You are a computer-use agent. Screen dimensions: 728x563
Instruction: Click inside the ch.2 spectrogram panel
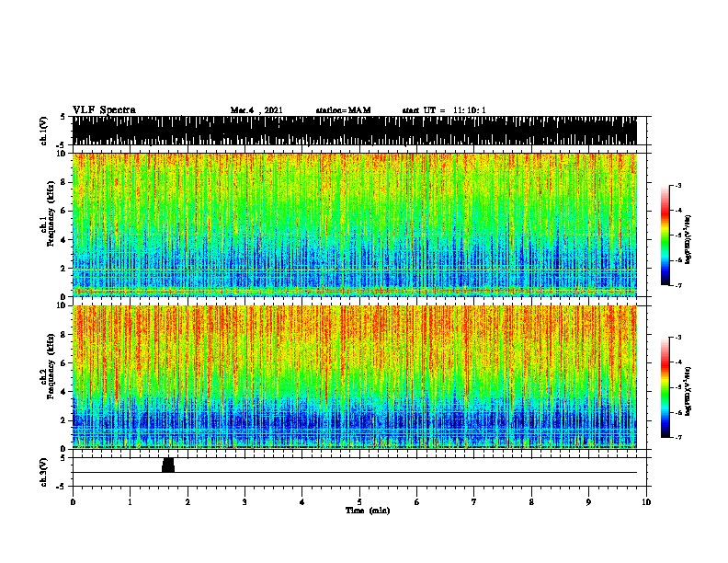point(355,377)
